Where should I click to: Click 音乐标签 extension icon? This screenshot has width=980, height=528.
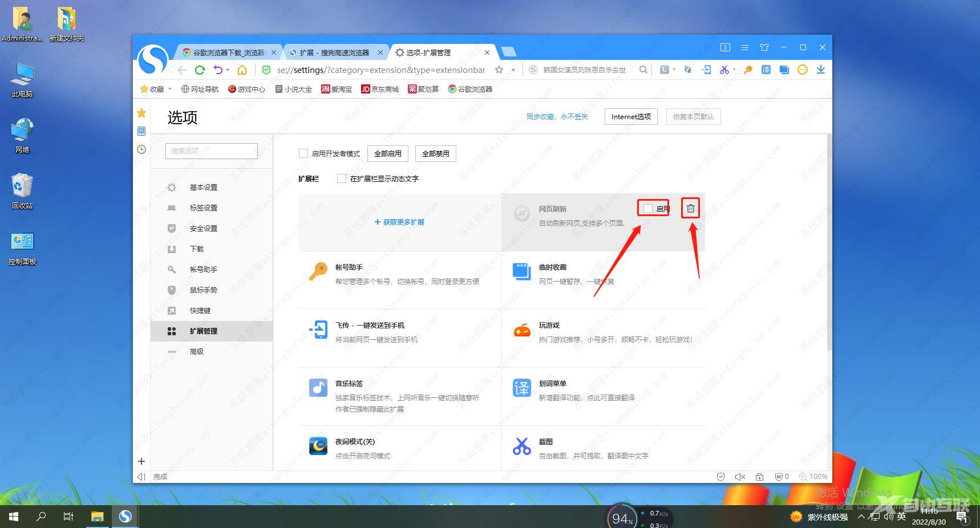318,388
